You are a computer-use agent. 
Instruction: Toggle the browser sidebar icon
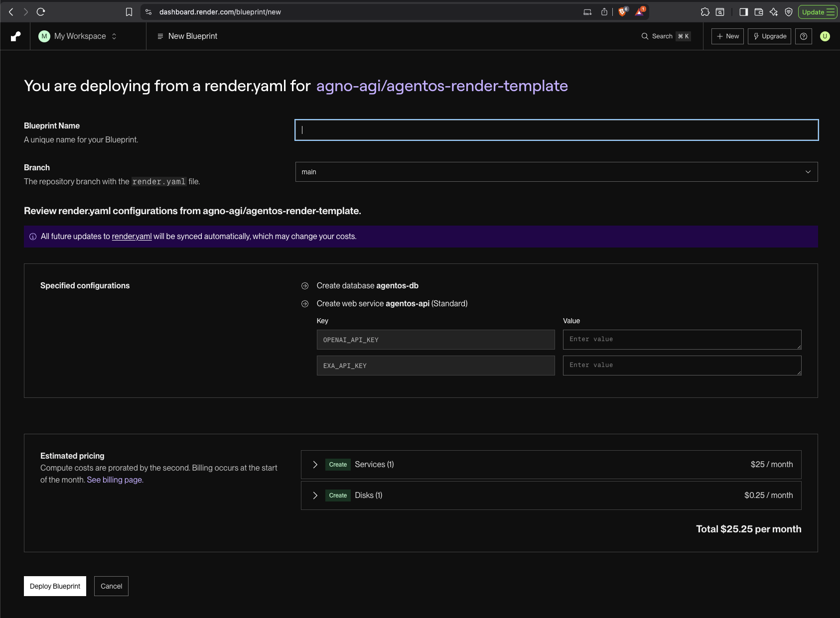click(x=742, y=11)
